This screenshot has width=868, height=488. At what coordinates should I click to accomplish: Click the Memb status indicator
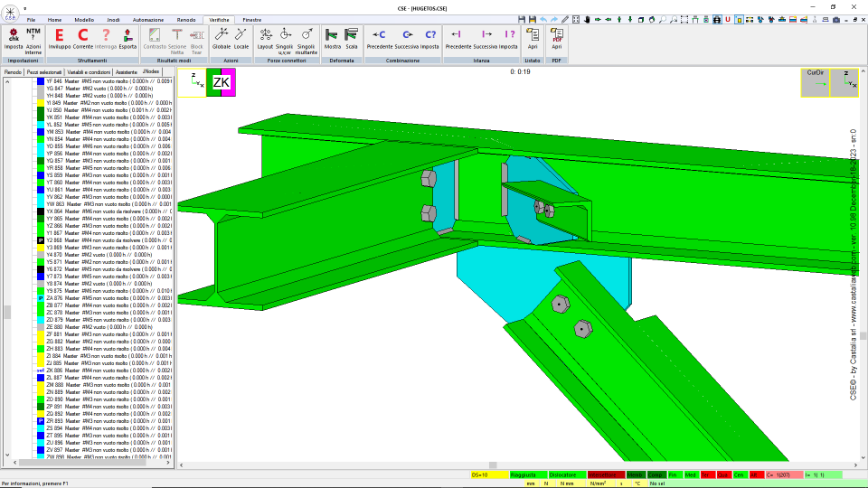pyautogui.click(x=636, y=474)
